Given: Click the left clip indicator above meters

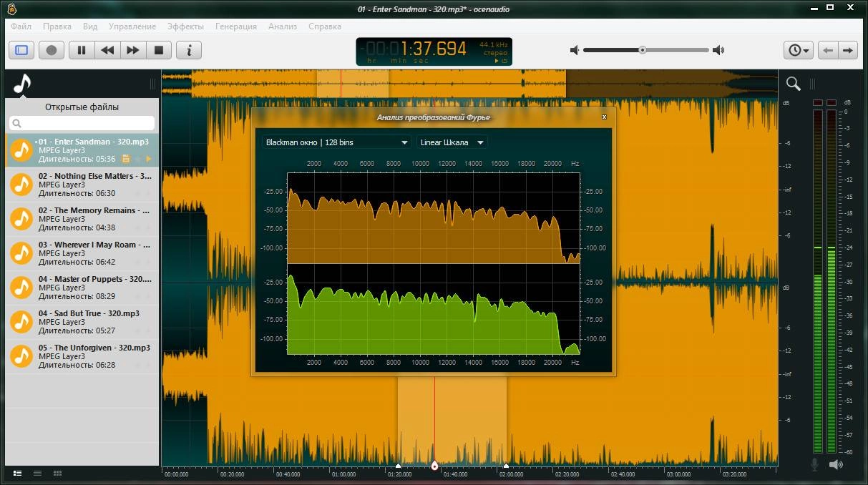Looking at the screenshot, I should click(x=818, y=103).
